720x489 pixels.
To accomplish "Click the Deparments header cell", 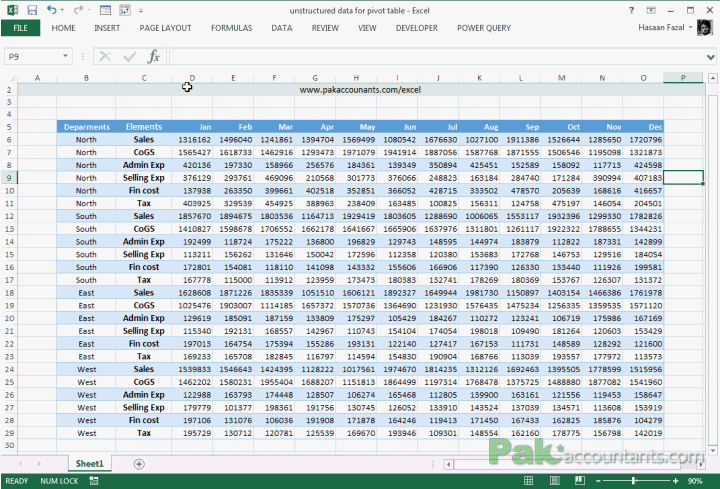I will [86, 127].
